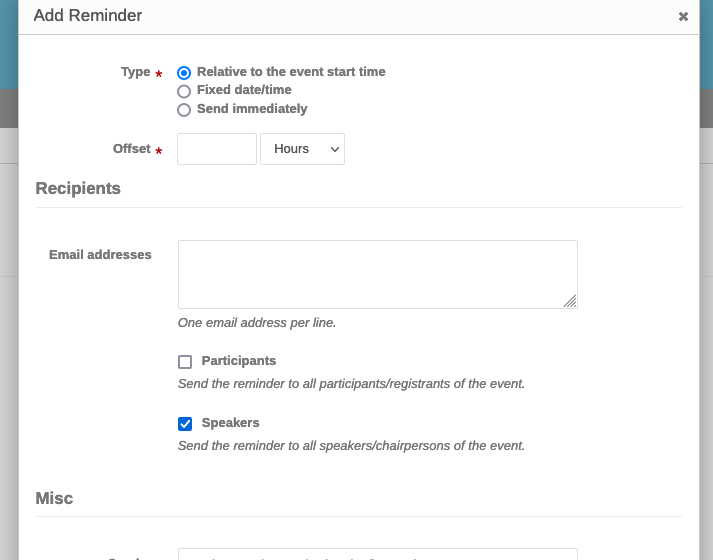Grab the email textarea resize handle
The width and height of the screenshot is (713, 560).
570,301
